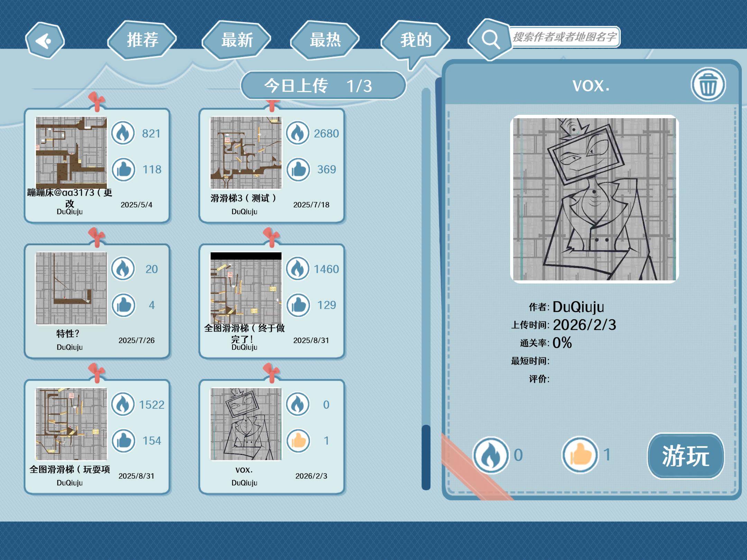
Task: Toggle like on the vox. map card
Action: pyautogui.click(x=298, y=441)
